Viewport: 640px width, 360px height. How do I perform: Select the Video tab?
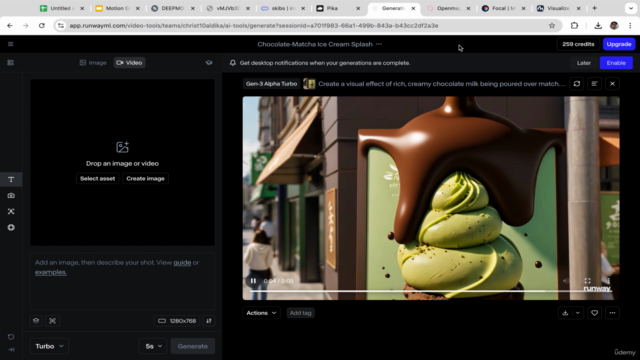129,62
